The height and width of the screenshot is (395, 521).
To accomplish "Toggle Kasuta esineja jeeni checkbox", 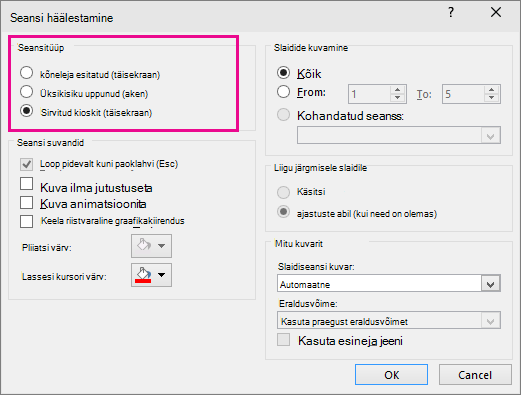I will point(283,340).
